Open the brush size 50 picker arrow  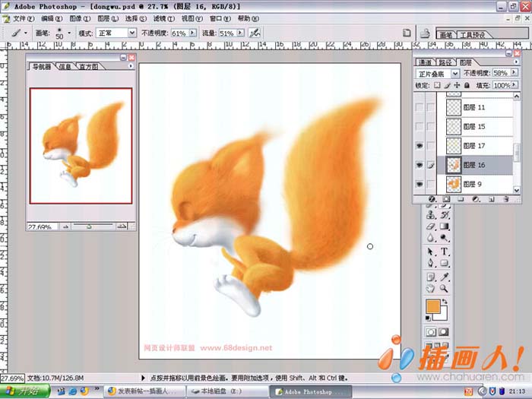point(69,33)
